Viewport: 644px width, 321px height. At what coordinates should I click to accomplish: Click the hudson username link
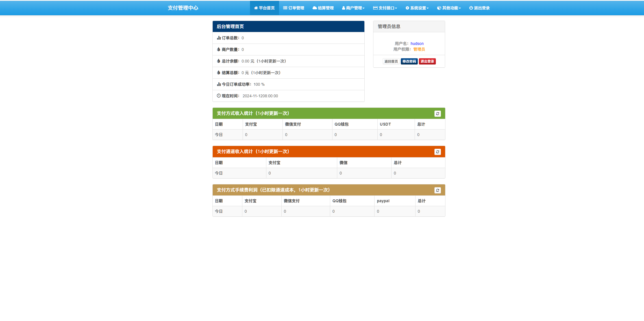[x=417, y=44]
